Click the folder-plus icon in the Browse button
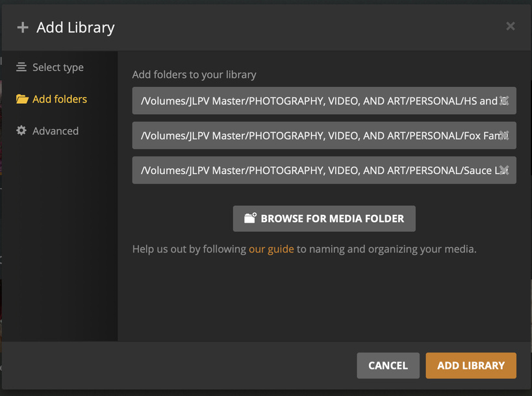Image resolution: width=532 pixels, height=396 pixels. pyautogui.click(x=250, y=218)
